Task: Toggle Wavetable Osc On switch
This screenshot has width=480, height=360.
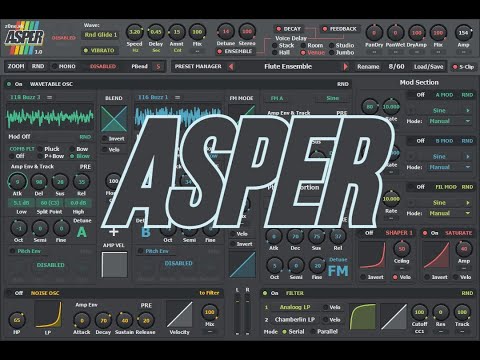Action: pyautogui.click(x=9, y=84)
